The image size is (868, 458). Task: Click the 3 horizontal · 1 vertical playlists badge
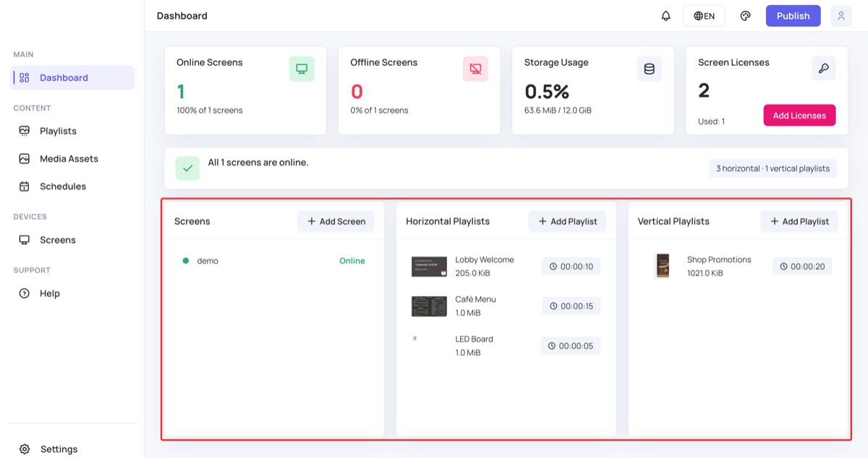coord(773,169)
